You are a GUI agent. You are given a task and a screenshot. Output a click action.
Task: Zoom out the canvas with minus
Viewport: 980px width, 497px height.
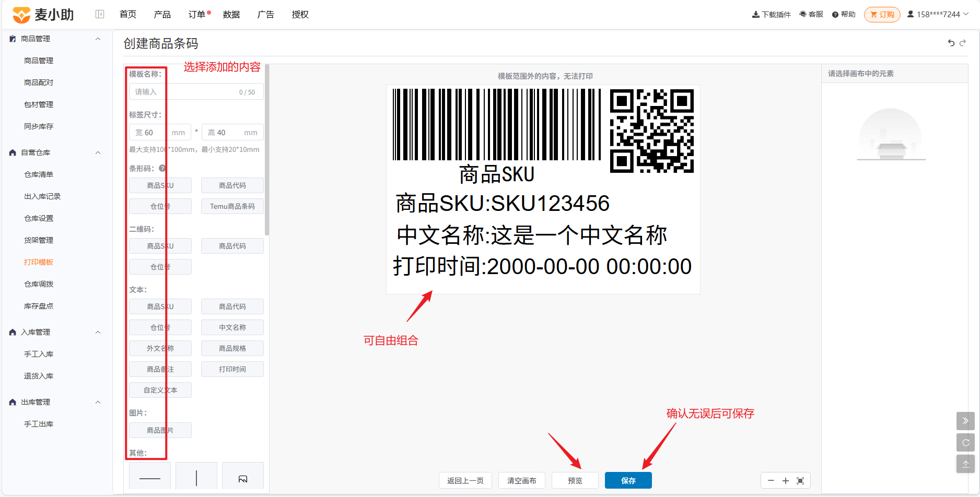[771, 481]
